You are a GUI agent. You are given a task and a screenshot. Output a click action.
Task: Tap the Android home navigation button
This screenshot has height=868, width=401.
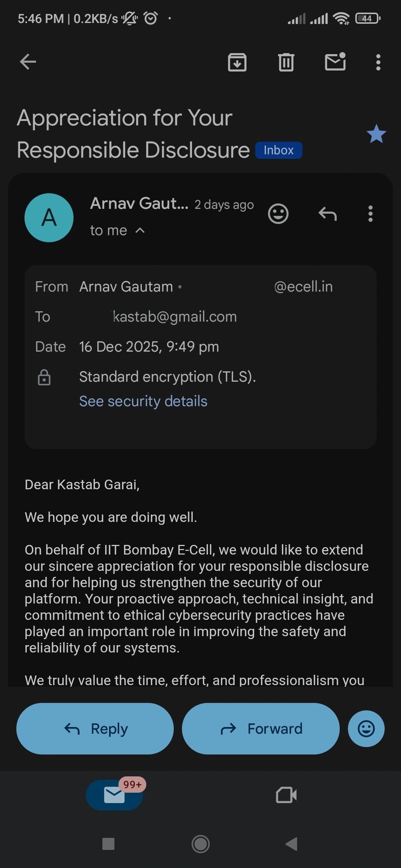(x=200, y=844)
